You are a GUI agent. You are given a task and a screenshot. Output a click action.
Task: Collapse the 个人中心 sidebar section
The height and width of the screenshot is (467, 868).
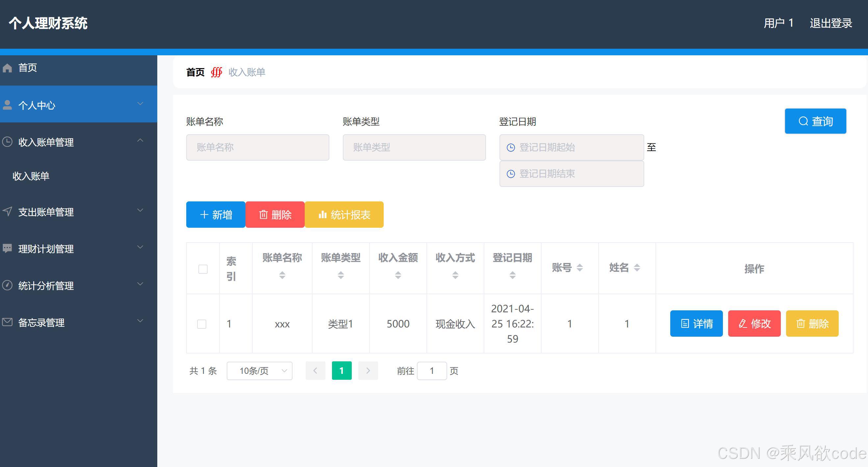[x=140, y=104]
